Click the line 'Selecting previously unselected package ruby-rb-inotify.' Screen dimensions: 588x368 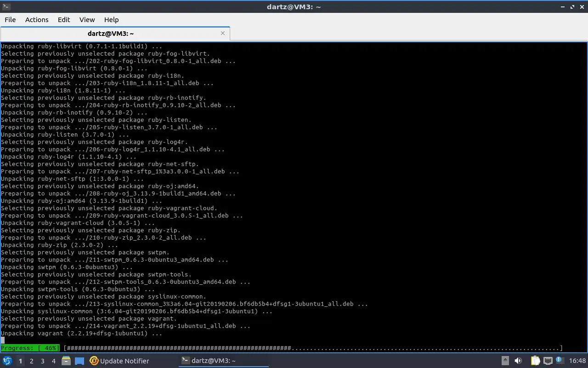point(104,98)
